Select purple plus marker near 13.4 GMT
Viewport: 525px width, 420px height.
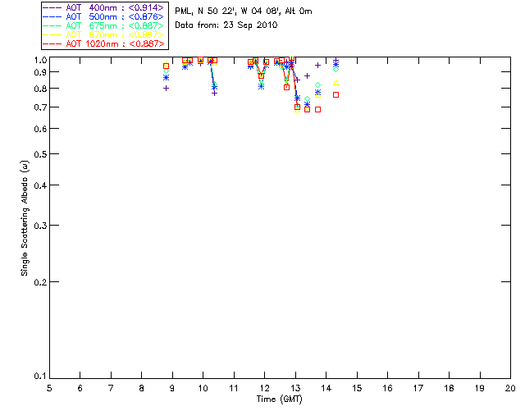(x=307, y=76)
